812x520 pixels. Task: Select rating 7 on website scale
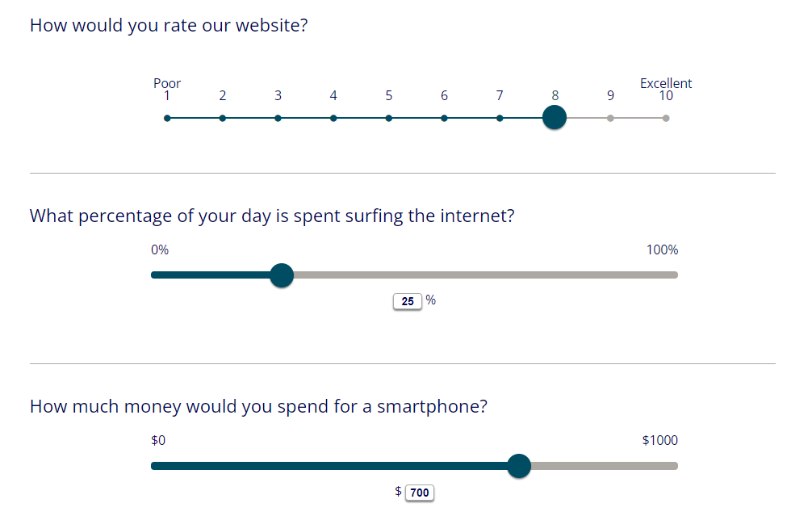(500, 118)
